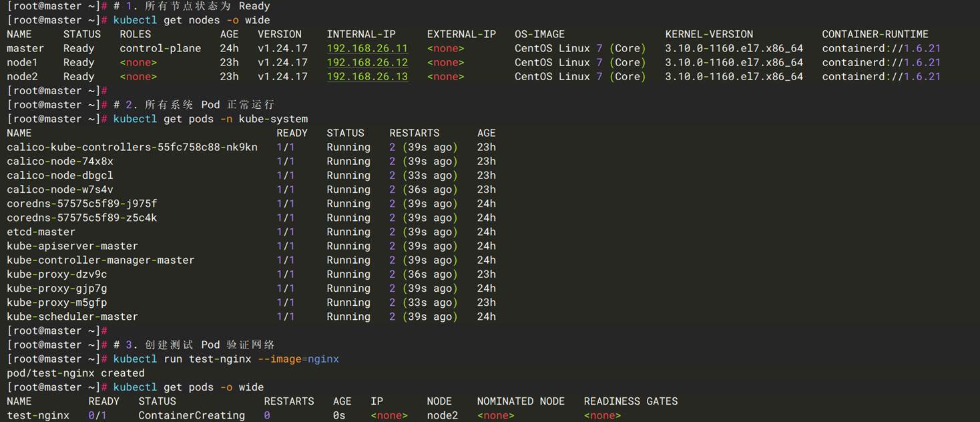Screen dimensions: 980x422
Task: Select the text calico-kube-controllers-55fc758c88-nk9kn
Action: tap(132, 147)
